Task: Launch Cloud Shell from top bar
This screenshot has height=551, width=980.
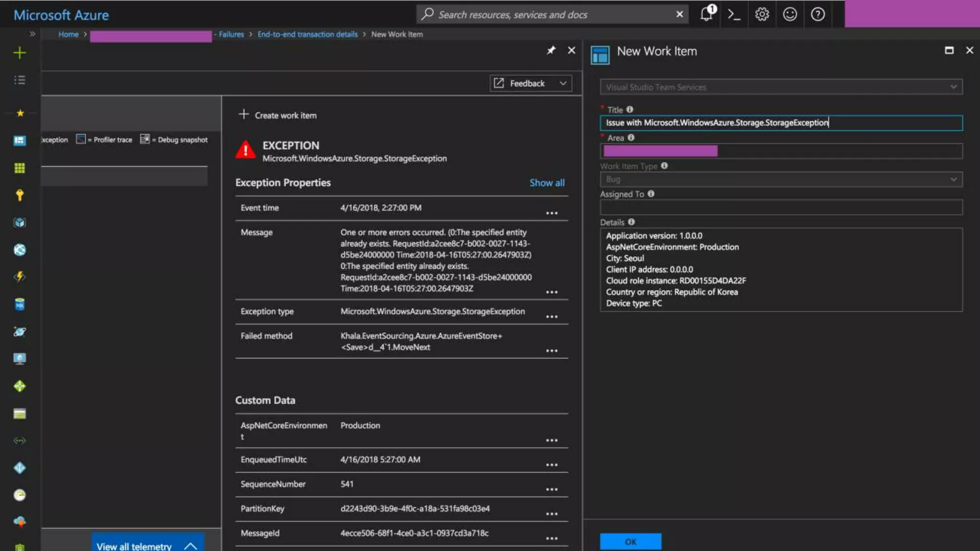Action: click(x=734, y=14)
